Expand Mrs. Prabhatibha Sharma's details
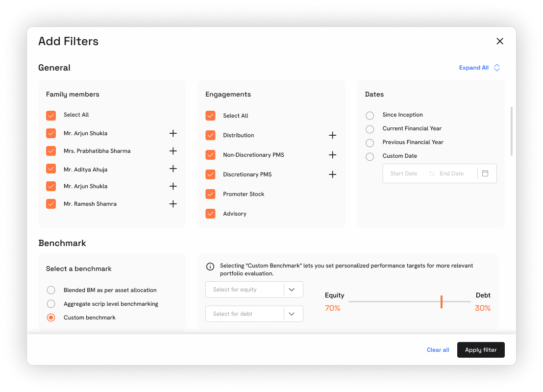 [x=173, y=151]
